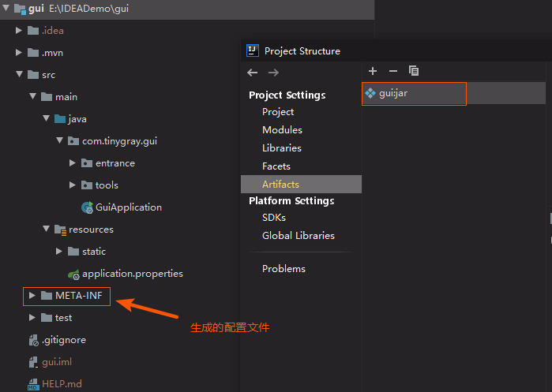Select the gui:jar artifact entry text
The width and height of the screenshot is (552, 392).
393,93
